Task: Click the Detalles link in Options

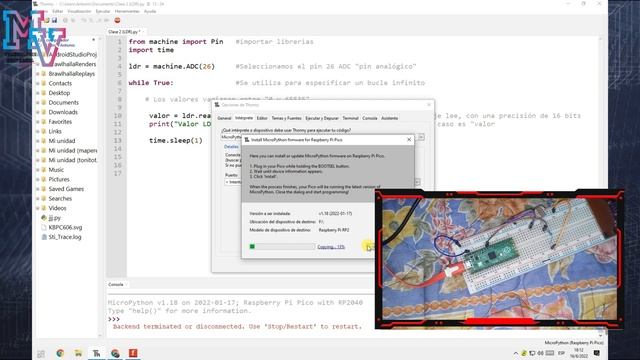Action: (x=231, y=147)
